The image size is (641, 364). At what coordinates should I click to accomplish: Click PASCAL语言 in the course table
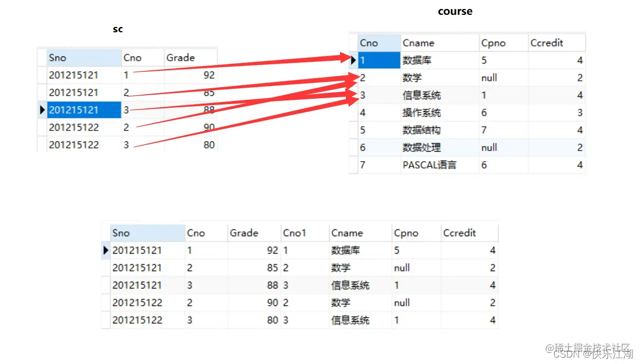pos(429,165)
